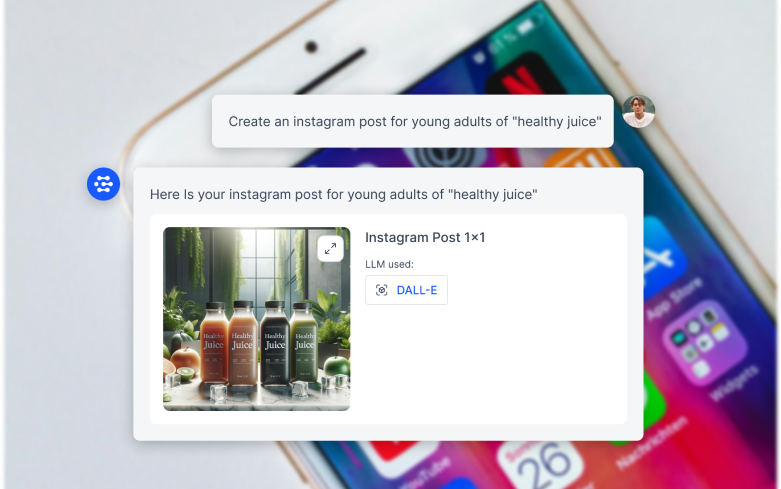Click the black juice bottle in image
The width and height of the screenshot is (781, 489).
click(x=274, y=344)
